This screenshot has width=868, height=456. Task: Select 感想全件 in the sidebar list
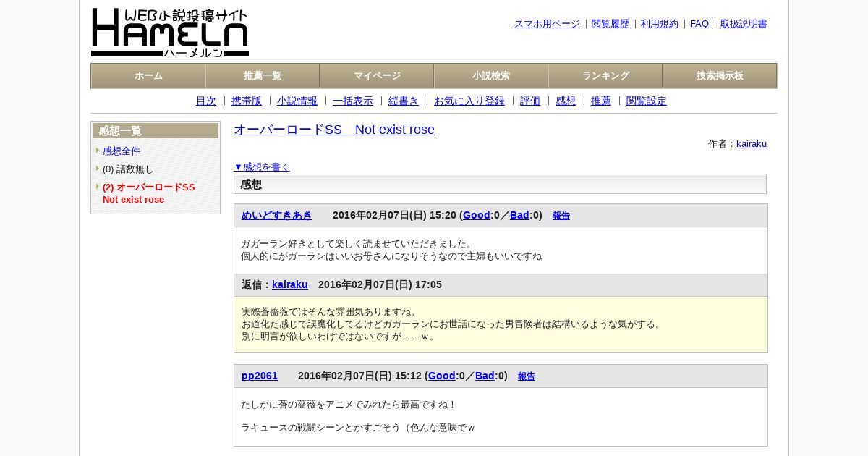coord(122,151)
